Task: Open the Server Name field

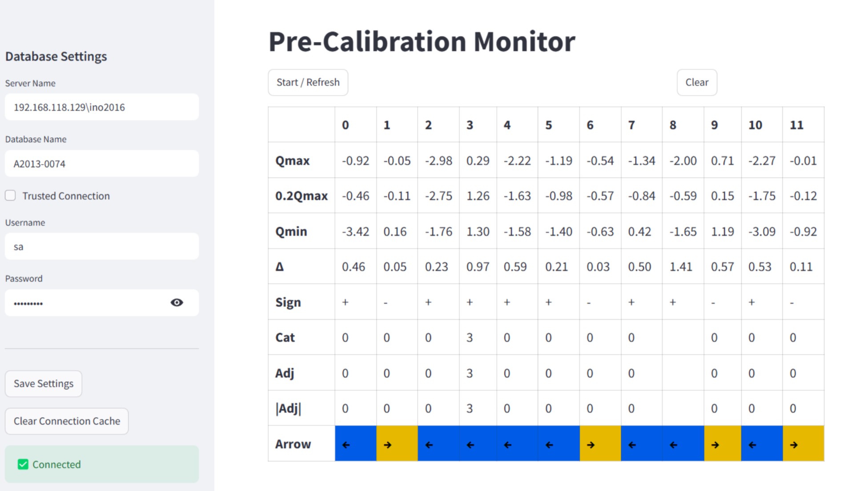Action: point(101,107)
